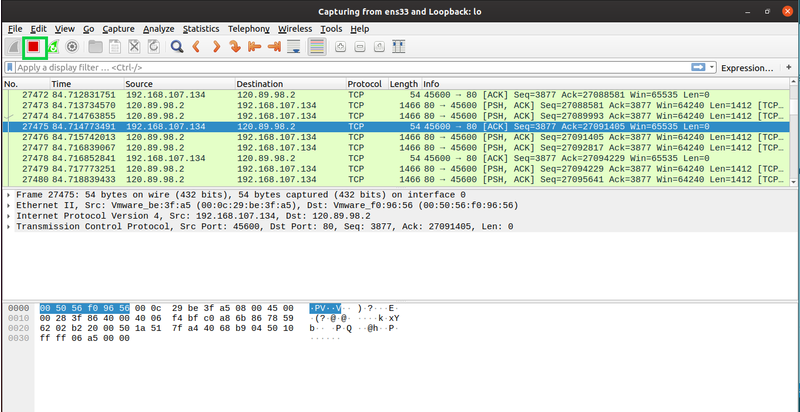Stop the running packet capture
Viewport: 800px width, 412px height.
click(33, 46)
